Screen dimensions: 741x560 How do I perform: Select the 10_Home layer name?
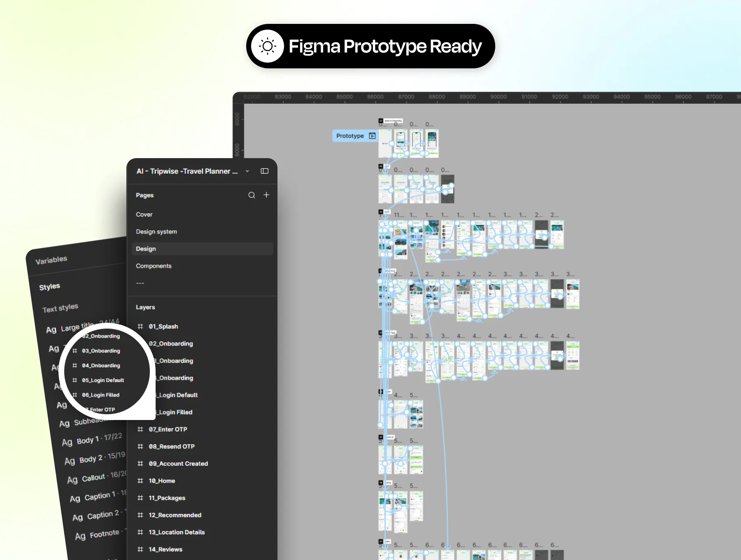click(x=162, y=481)
